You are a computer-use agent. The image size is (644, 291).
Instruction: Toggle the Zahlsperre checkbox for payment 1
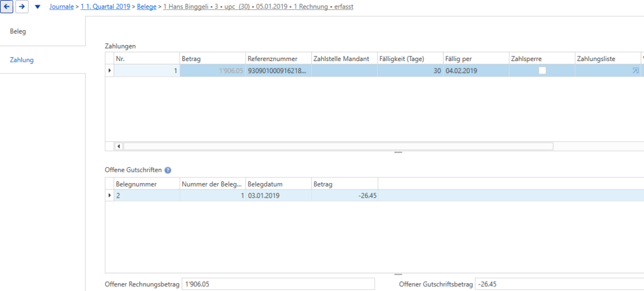[x=542, y=71]
